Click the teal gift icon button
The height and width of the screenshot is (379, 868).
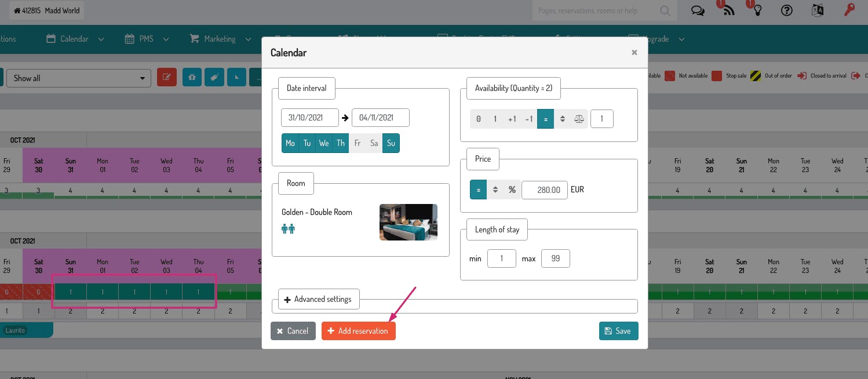coord(192,78)
